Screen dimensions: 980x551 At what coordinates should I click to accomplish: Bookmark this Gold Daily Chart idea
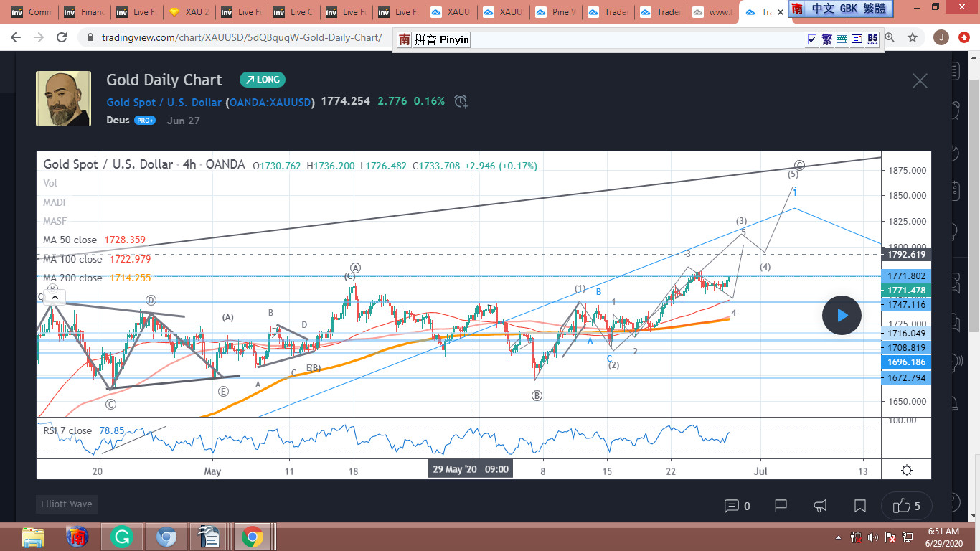tap(859, 506)
